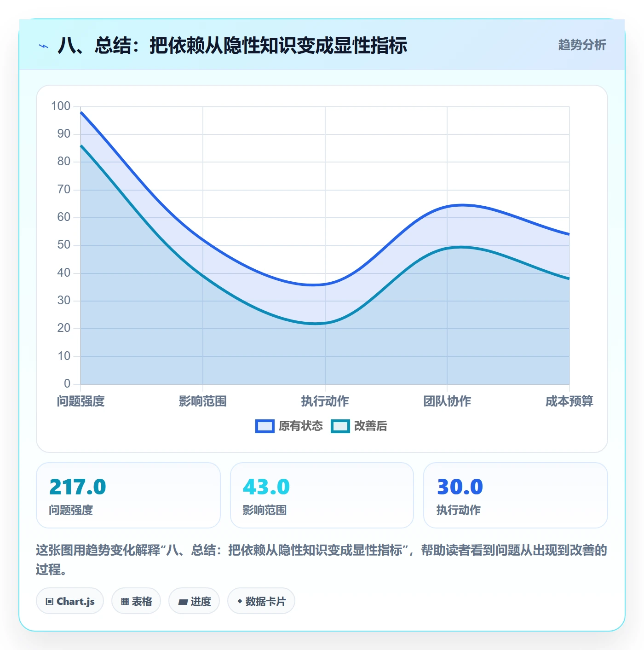The width and height of the screenshot is (644, 650).
Task: Select the 进度 tag chip
Action: 194,601
